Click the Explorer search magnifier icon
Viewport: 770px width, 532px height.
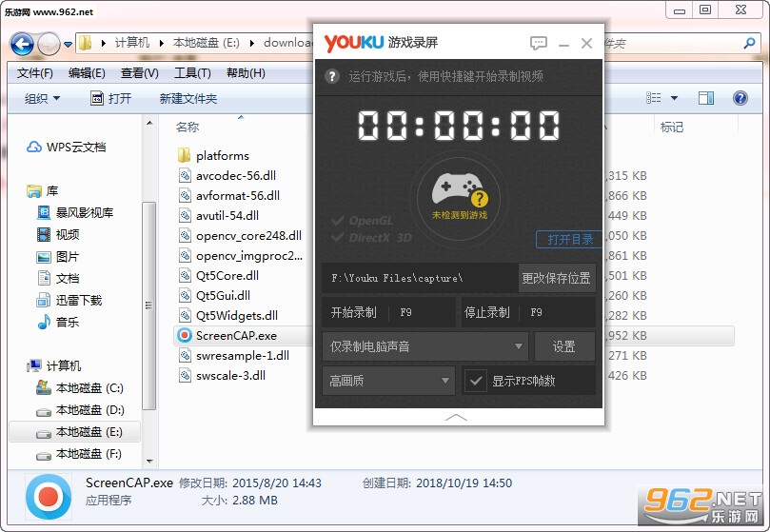coord(749,43)
